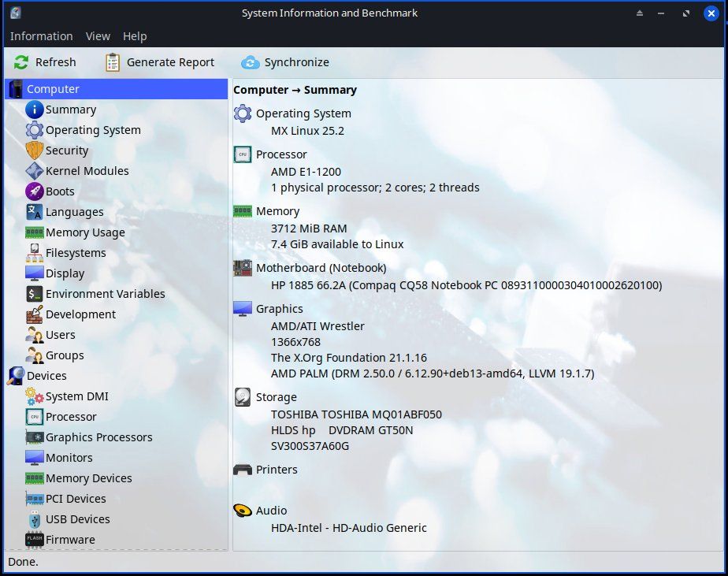This screenshot has width=728, height=576.
Task: Open the Memory Devices RAM icon
Action: (35, 478)
